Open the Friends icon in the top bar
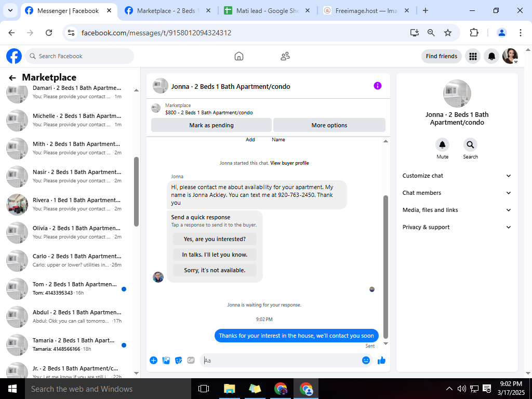This screenshot has width=532, height=399. (x=285, y=56)
